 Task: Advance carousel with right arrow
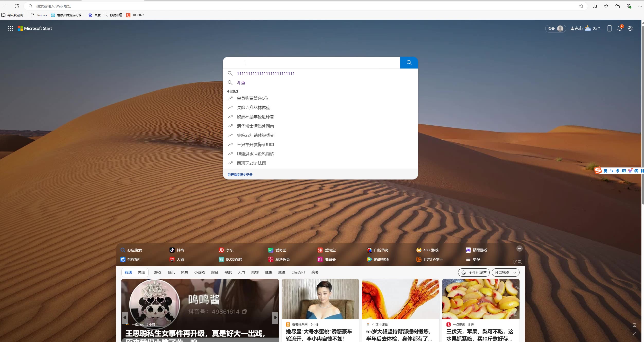(x=275, y=318)
